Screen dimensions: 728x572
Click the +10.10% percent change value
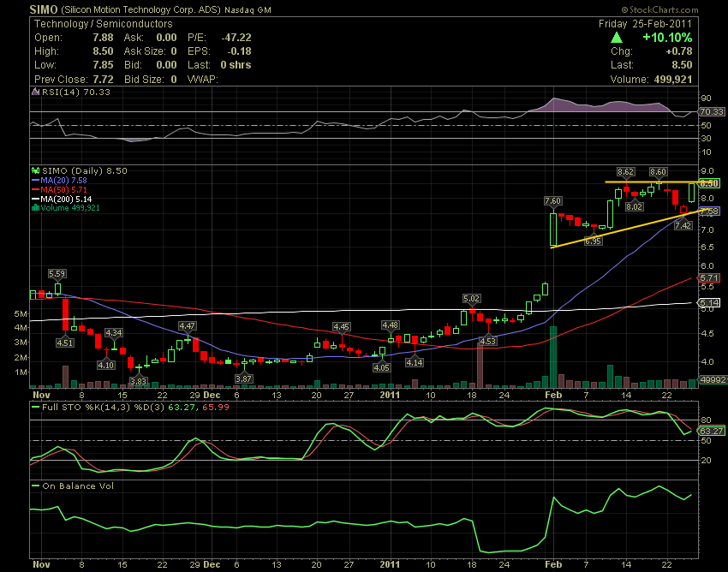(668, 38)
